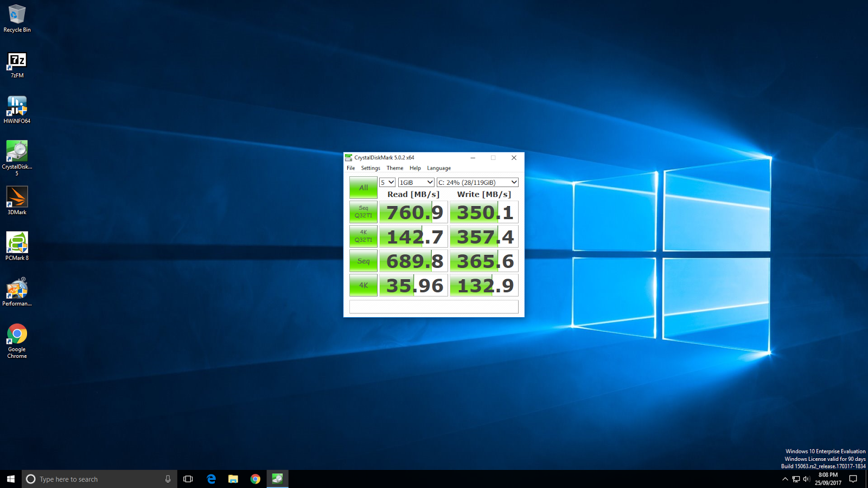Click the 365.6 Seq write result
868x488 pixels.
(x=484, y=261)
